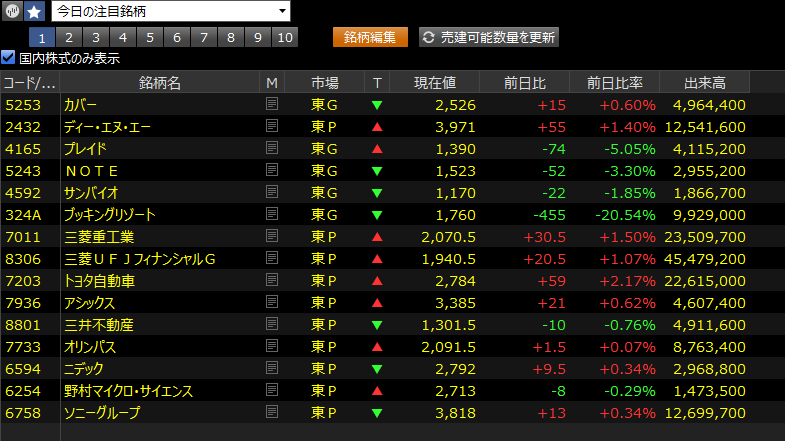Open memo icon for サンバイオ row
Screen dimensions: 785x441
[272, 192]
